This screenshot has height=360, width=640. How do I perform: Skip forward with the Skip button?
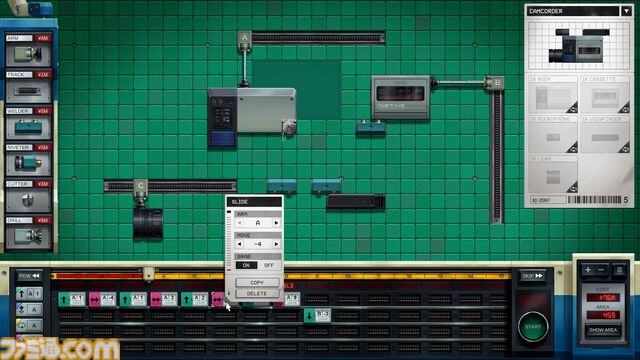pyautogui.click(x=533, y=276)
